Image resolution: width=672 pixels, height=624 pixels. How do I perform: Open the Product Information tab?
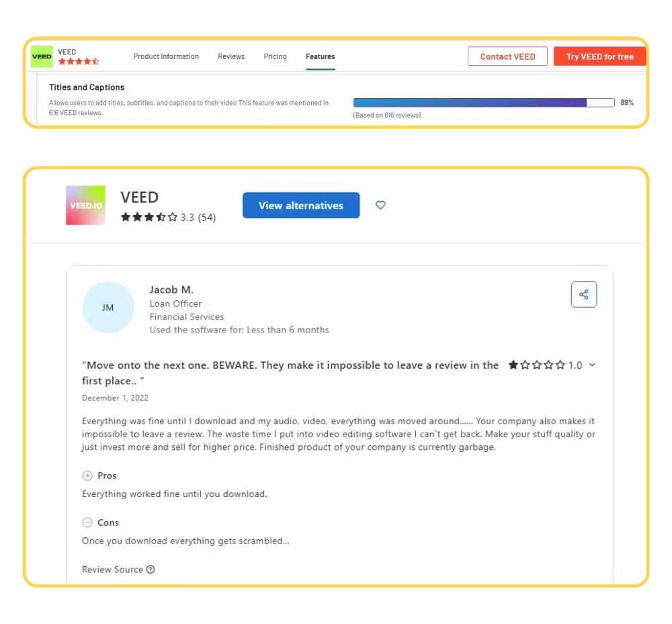click(x=166, y=56)
